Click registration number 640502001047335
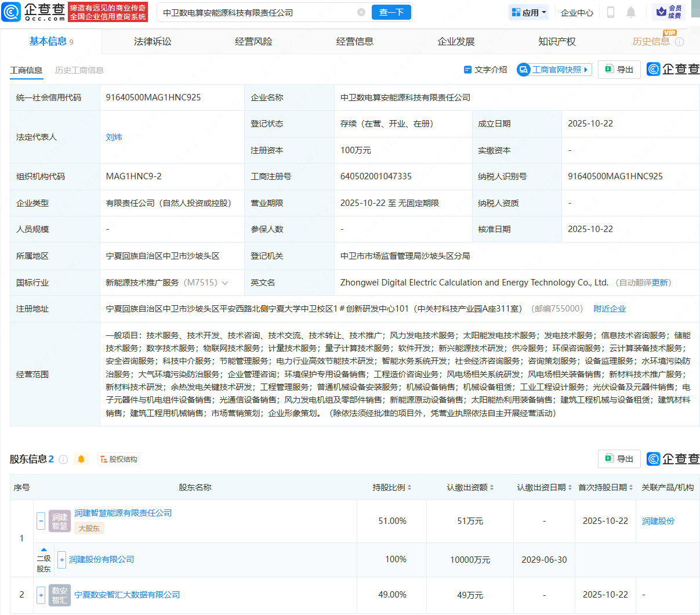 point(376,176)
